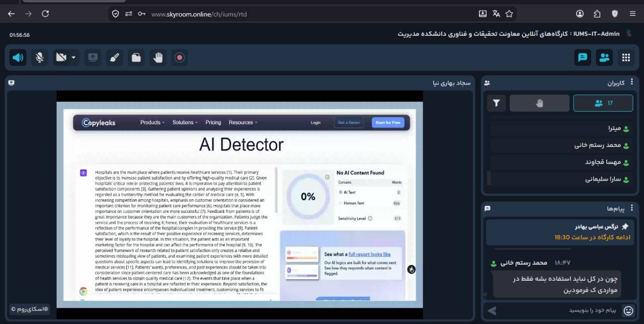Toggle the chat panel button in toolbar
Viewport: 644px width, 324px height.
(583, 57)
